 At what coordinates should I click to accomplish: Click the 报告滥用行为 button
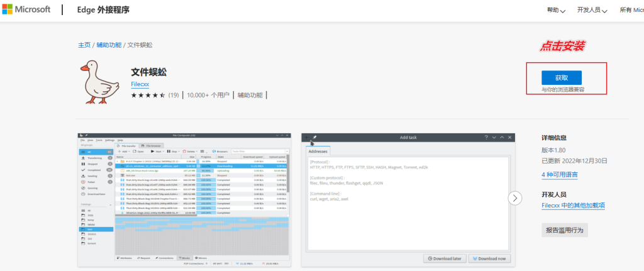pyautogui.click(x=565, y=230)
